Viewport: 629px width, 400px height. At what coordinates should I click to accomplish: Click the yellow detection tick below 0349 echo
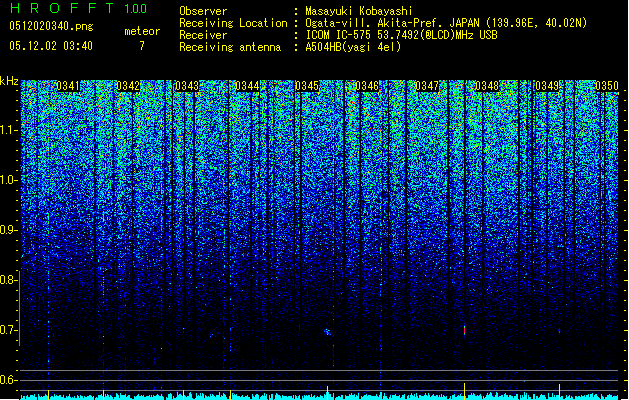[x=559, y=390]
